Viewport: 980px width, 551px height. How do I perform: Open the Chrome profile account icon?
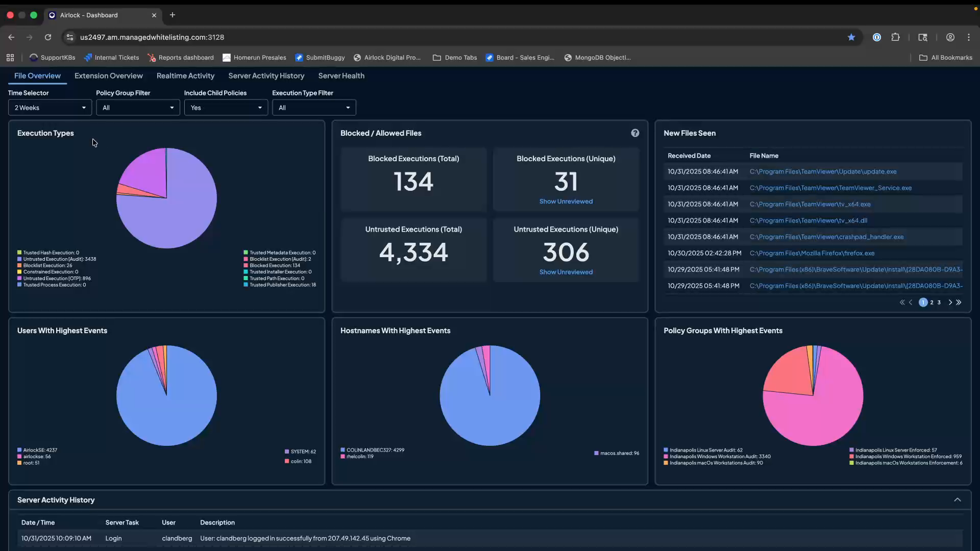[950, 37]
